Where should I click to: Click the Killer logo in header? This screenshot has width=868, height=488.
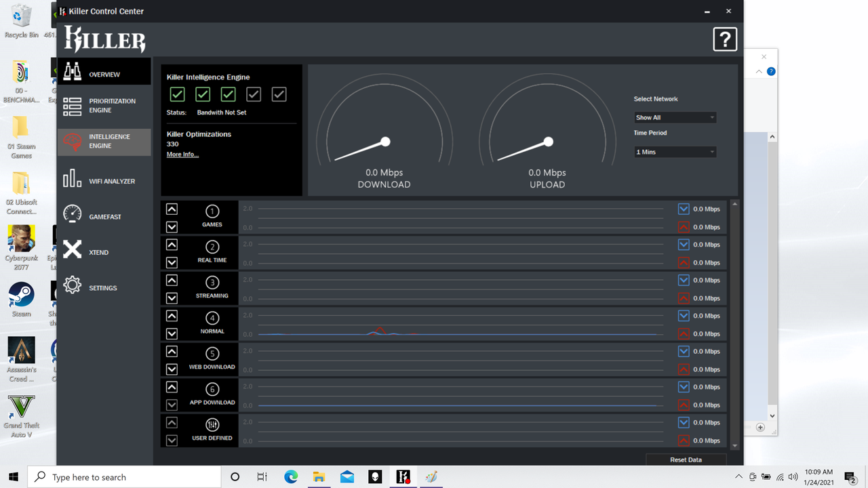tap(105, 39)
